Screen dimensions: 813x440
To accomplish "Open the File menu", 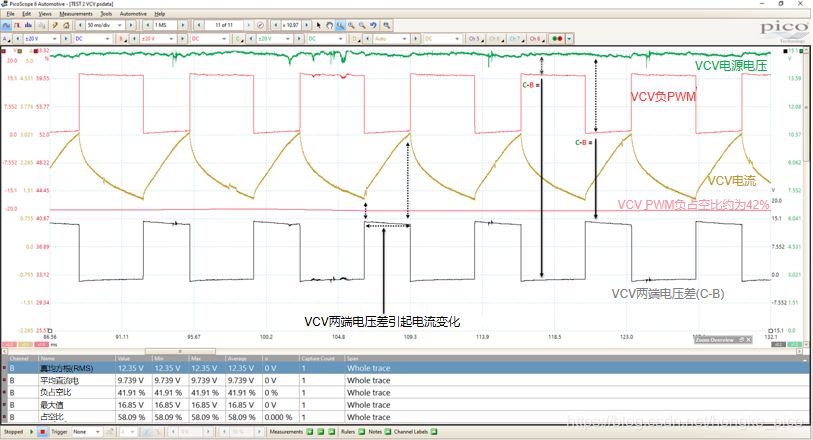I will click(x=10, y=14).
